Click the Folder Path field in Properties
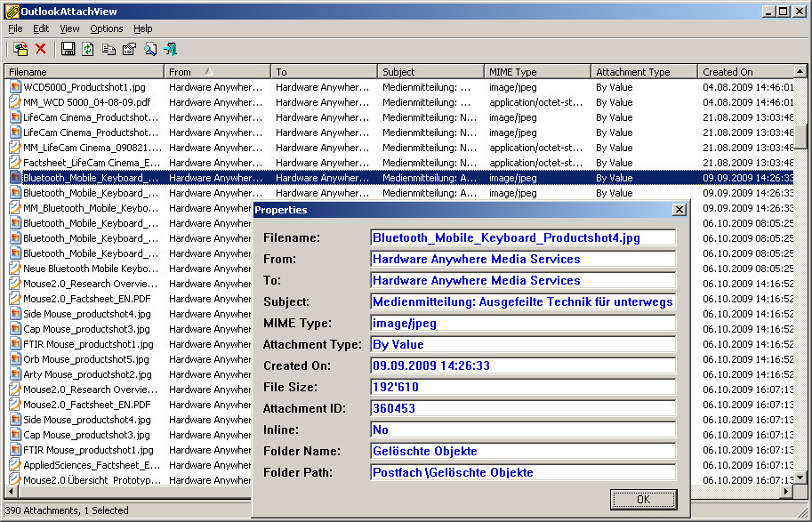Viewport: 812px width, 522px height. pos(523,472)
